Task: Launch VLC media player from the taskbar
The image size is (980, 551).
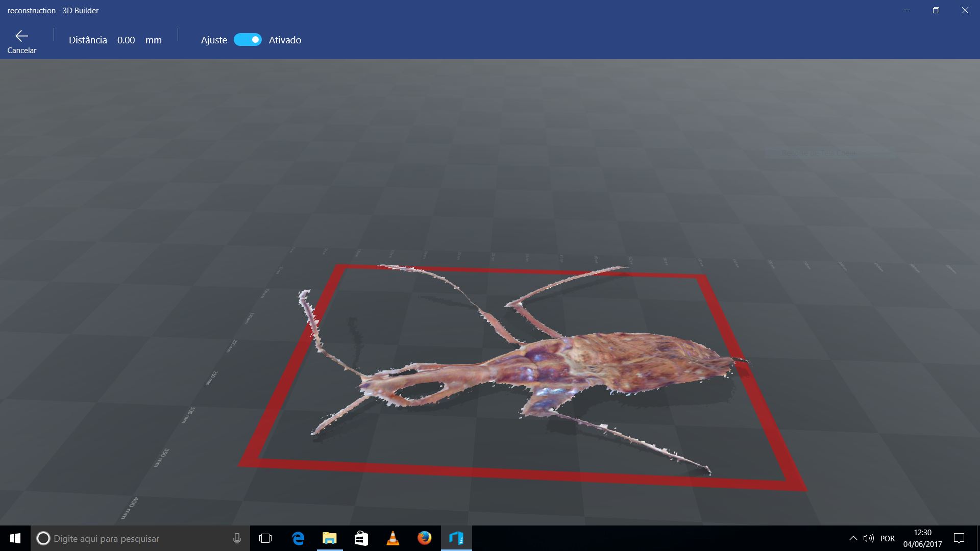Action: pos(393,538)
